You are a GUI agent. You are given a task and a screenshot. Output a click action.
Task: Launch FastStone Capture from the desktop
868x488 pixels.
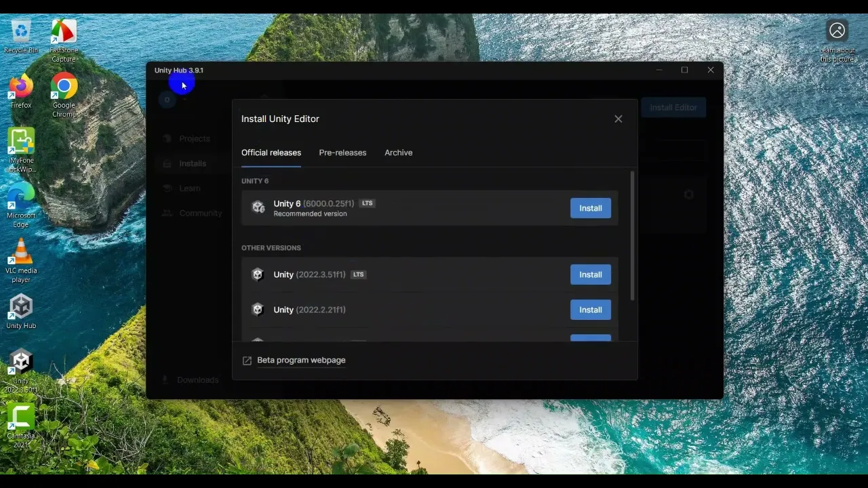click(64, 40)
